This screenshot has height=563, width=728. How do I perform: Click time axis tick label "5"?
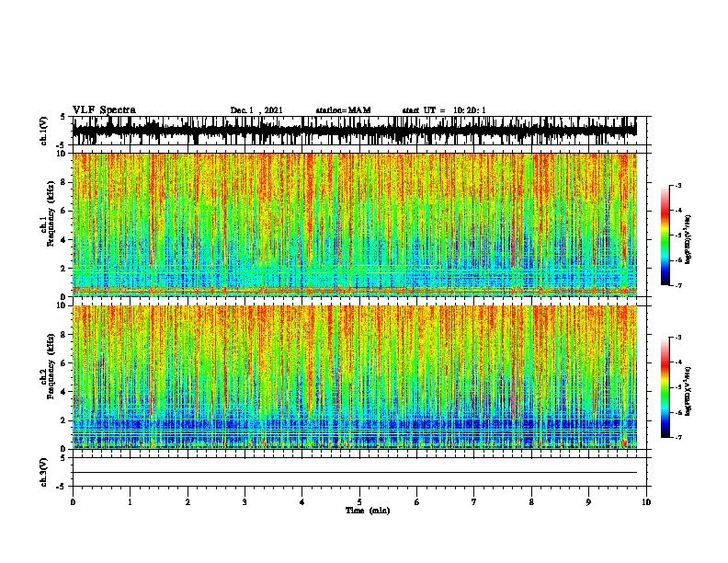(359, 502)
